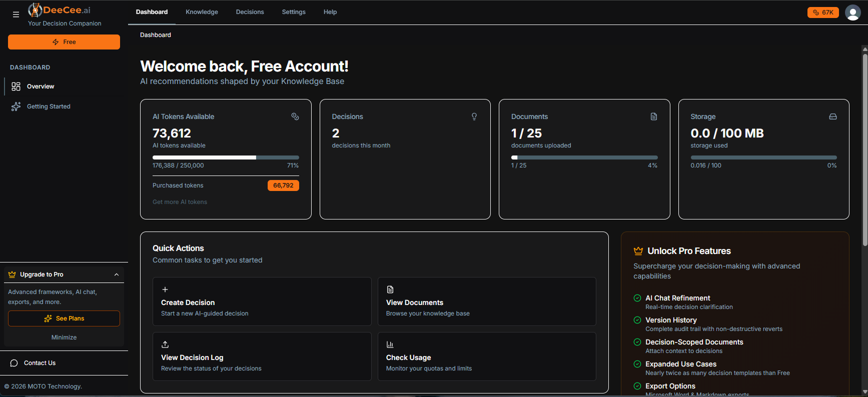Click the 66,792 purchased tokens badge
868x397 pixels.
[283, 185]
